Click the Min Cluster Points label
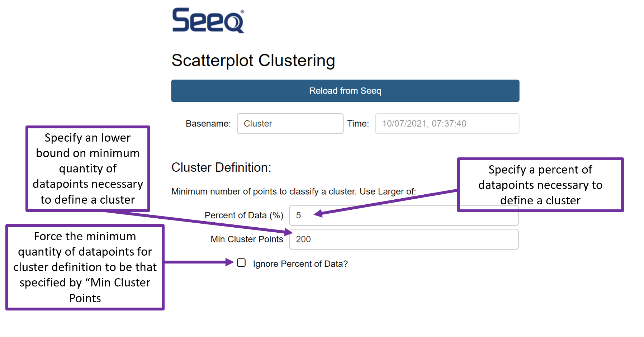 click(247, 239)
